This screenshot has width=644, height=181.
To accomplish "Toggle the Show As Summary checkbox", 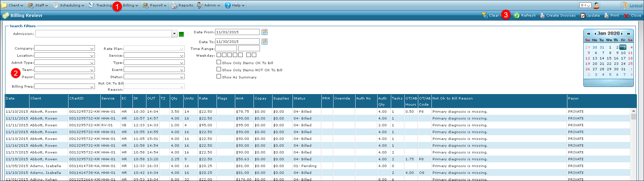I will coord(219,76).
